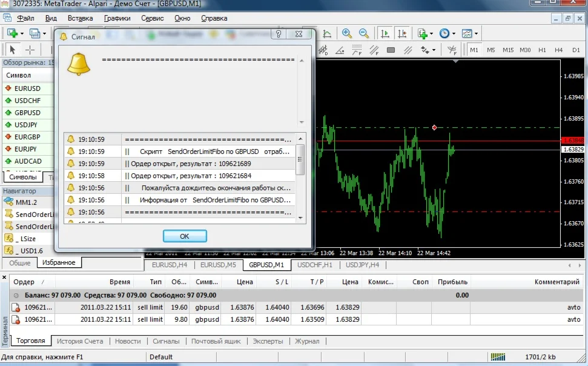Viewport: 588px width, 366px height.
Task: Open the indicators list icon
Action: pos(422,34)
